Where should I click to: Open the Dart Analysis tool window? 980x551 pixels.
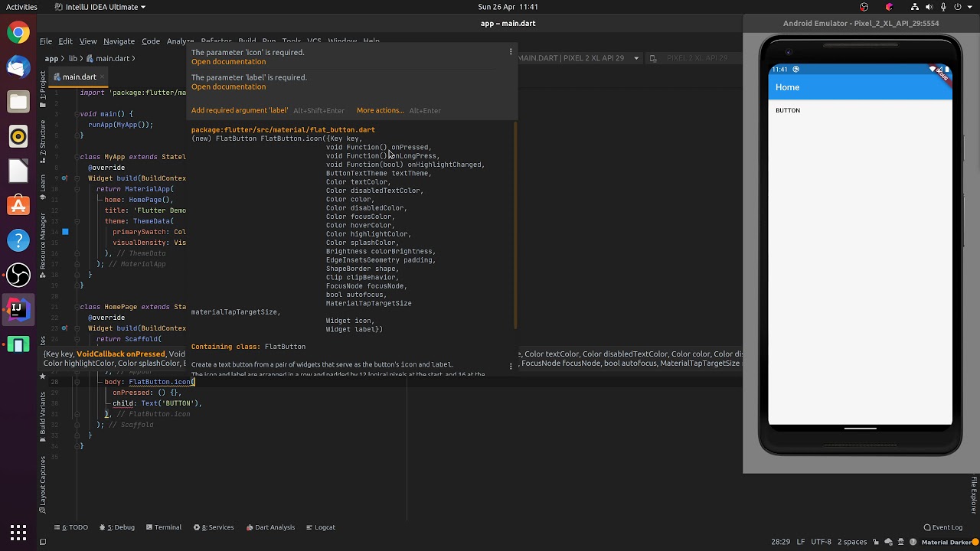pos(270,527)
